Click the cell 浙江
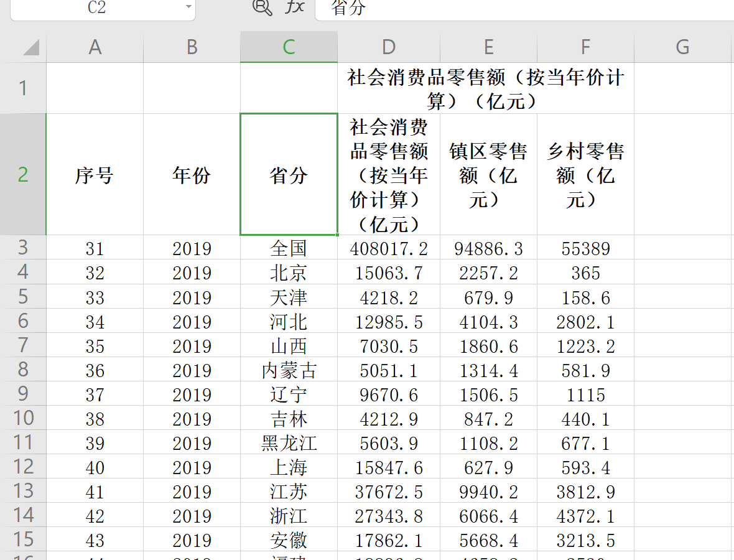734x560 pixels. (x=289, y=516)
